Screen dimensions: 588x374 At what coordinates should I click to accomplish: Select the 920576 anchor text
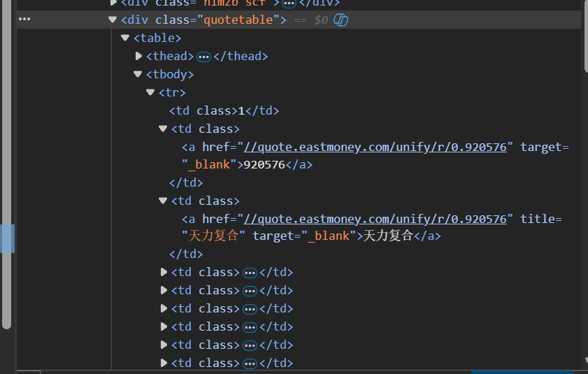click(264, 165)
